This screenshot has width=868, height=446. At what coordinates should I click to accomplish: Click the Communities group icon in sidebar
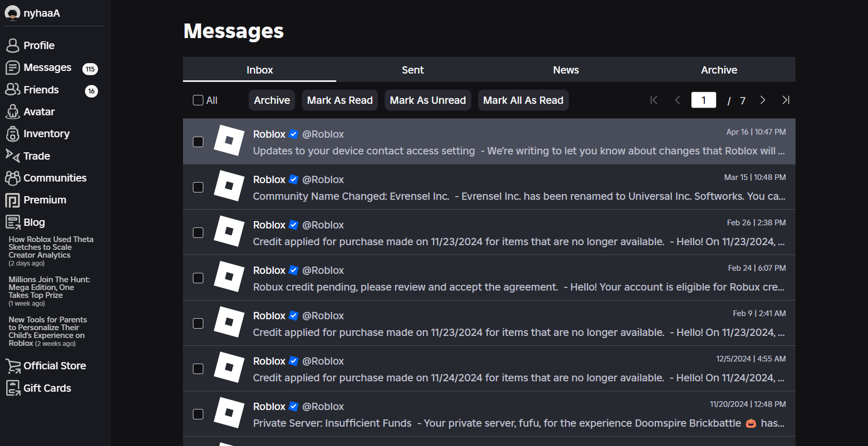13,178
